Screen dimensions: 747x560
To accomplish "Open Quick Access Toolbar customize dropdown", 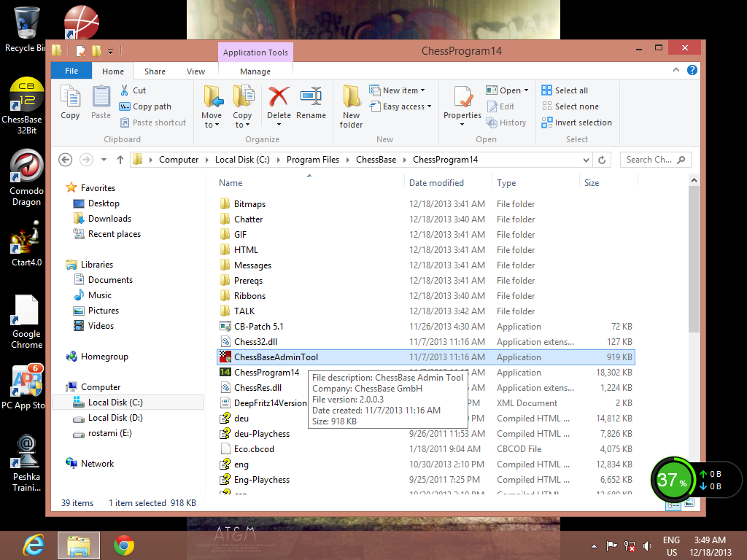I will pos(111,51).
